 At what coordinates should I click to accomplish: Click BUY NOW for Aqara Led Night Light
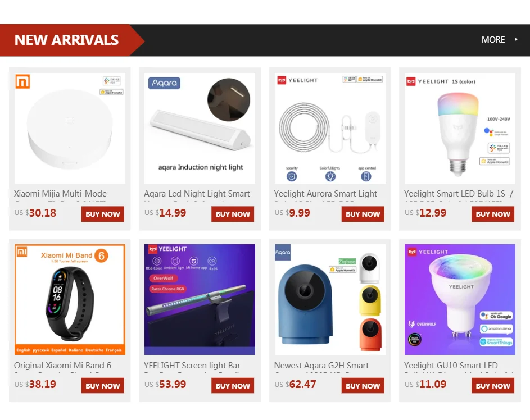(233, 214)
